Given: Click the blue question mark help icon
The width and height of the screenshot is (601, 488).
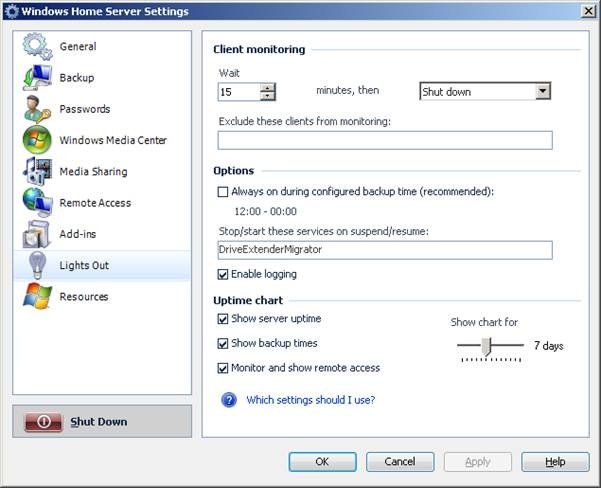Looking at the screenshot, I should pyautogui.click(x=229, y=400).
